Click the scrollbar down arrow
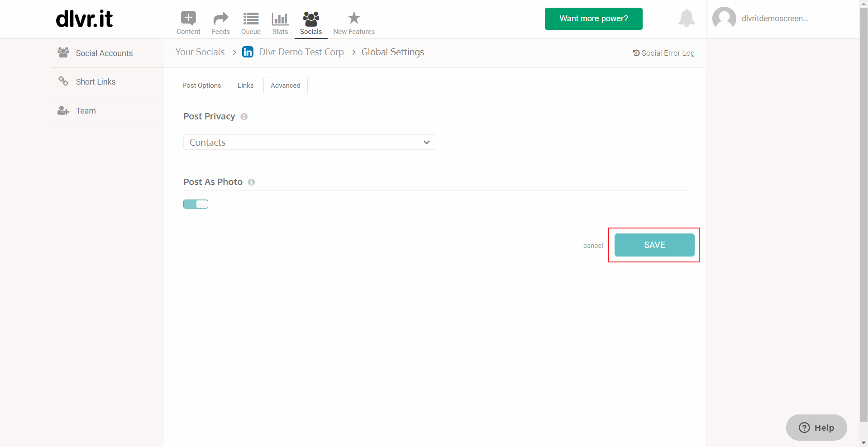 pyautogui.click(x=863, y=443)
